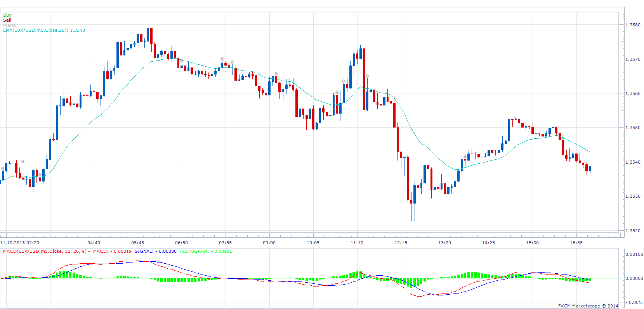Viewport: 644px width, 309px height.
Task: Click the 05:45 time axis label
Action: pyautogui.click(x=137, y=243)
